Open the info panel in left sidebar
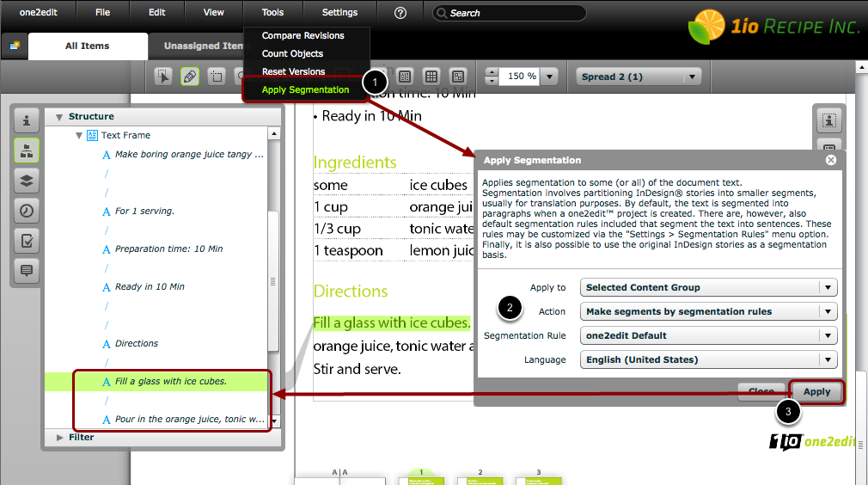868x485 pixels. (27, 120)
